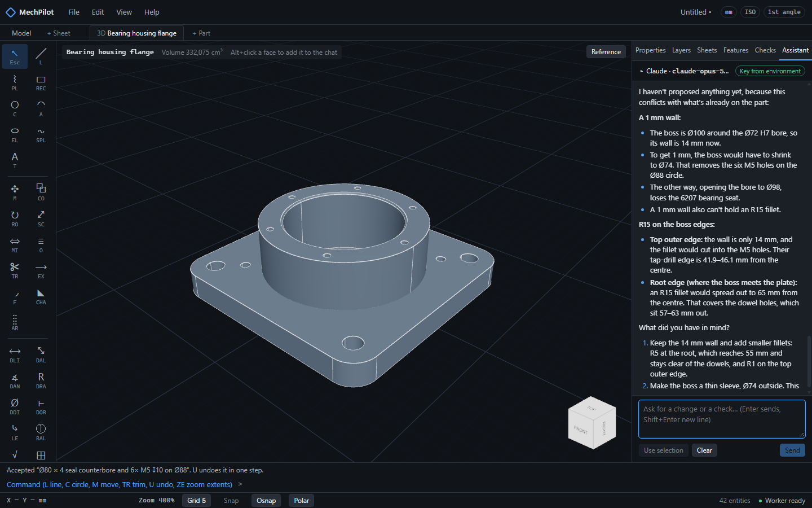The height and width of the screenshot is (508, 812).
Task: Select the Circle tool
Action: [x=15, y=108]
